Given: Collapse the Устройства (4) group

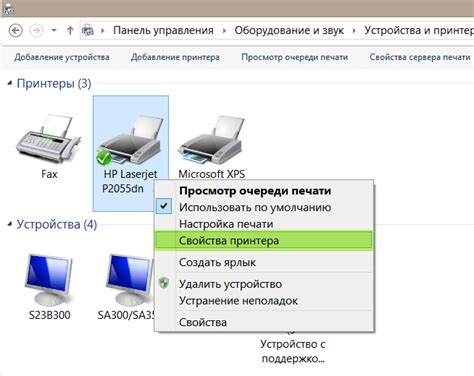Looking at the screenshot, I should [10, 224].
